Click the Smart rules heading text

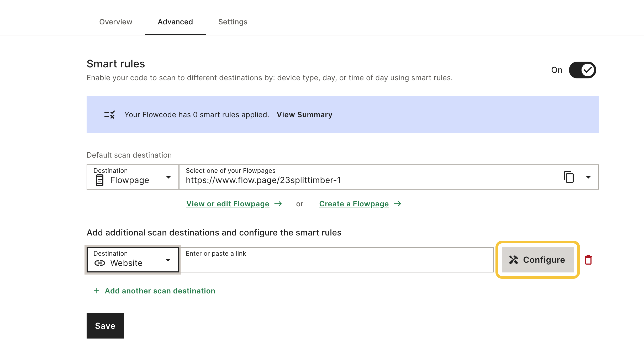coord(116,64)
